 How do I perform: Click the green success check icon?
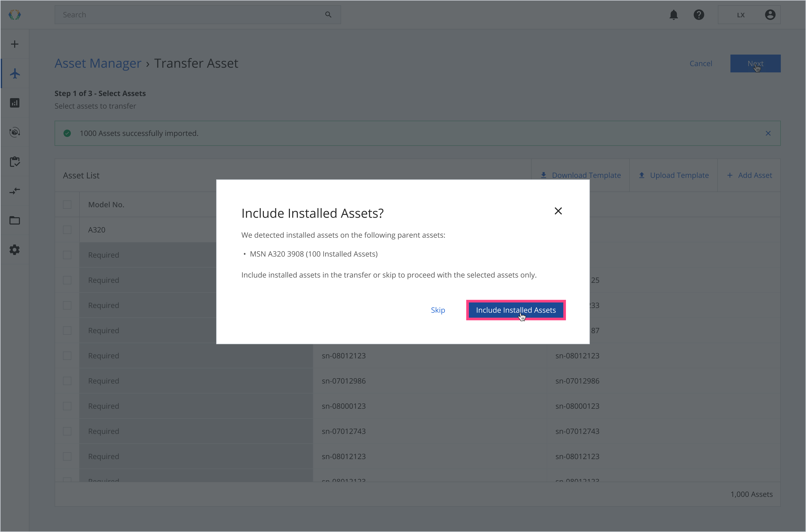(67, 133)
